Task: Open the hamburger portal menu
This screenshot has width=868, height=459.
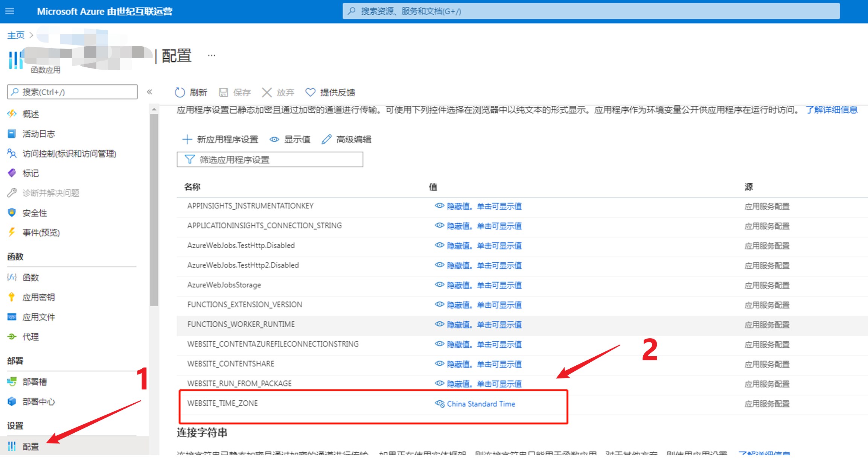Action: [10, 11]
